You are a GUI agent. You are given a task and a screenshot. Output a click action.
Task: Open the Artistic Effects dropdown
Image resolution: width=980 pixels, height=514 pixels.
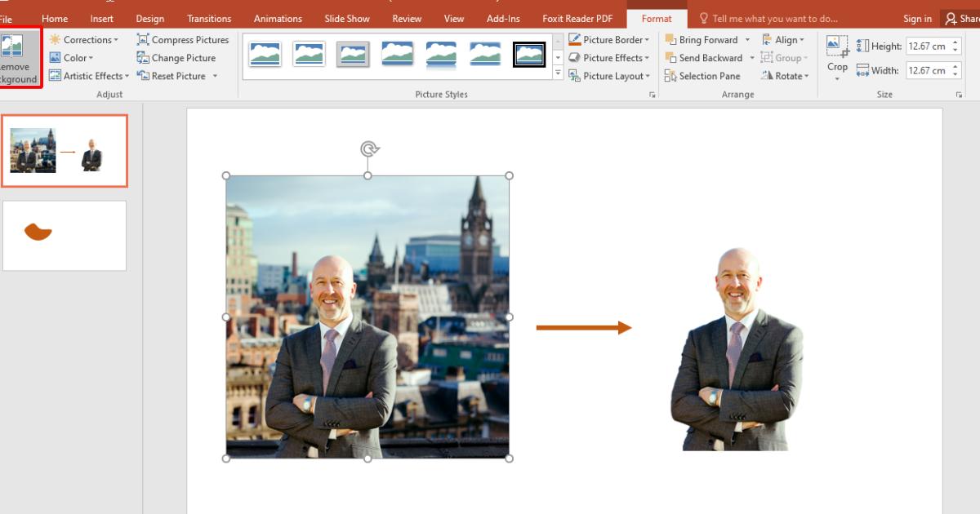tap(89, 75)
